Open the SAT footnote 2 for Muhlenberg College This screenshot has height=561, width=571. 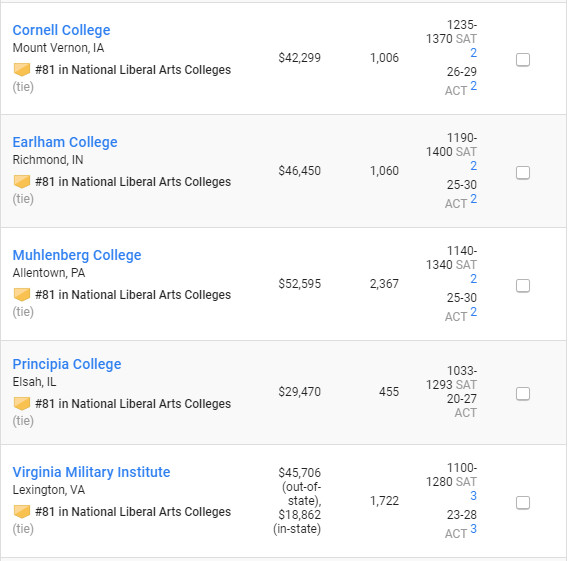pos(473,279)
